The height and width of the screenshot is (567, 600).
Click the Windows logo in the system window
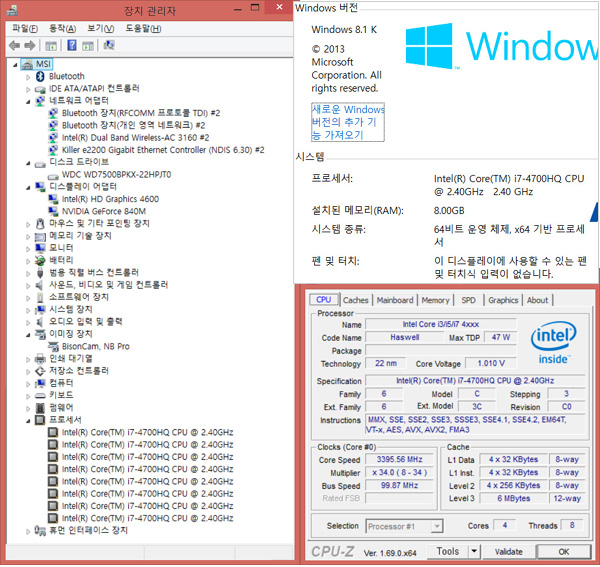429,46
